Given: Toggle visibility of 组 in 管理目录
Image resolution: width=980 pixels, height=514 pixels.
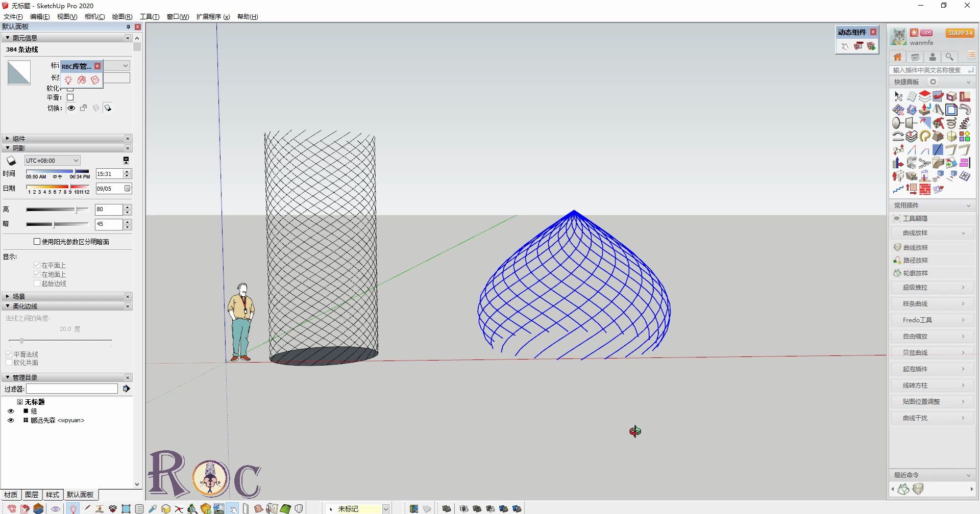Looking at the screenshot, I should (11, 410).
